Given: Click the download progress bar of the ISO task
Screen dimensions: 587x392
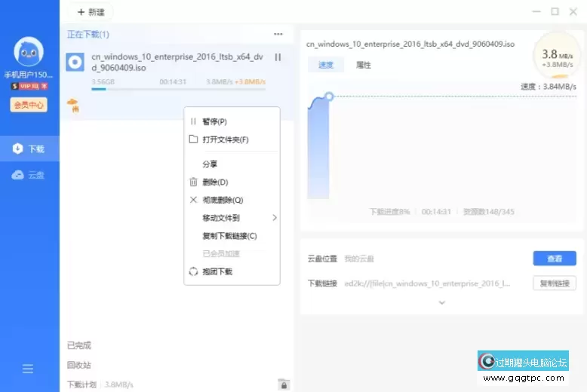Looking at the screenshot, I should tap(177, 89).
